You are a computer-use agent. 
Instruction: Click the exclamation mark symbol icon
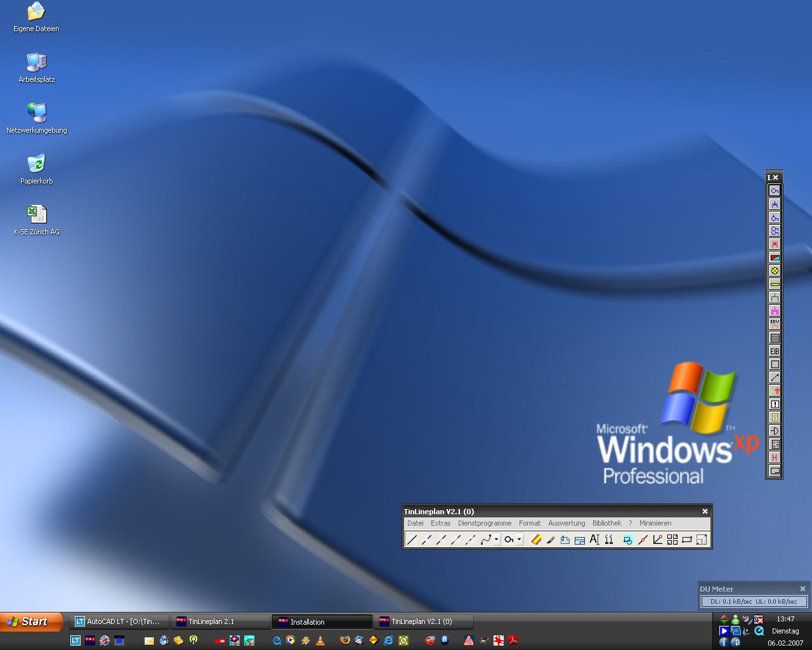point(775,404)
